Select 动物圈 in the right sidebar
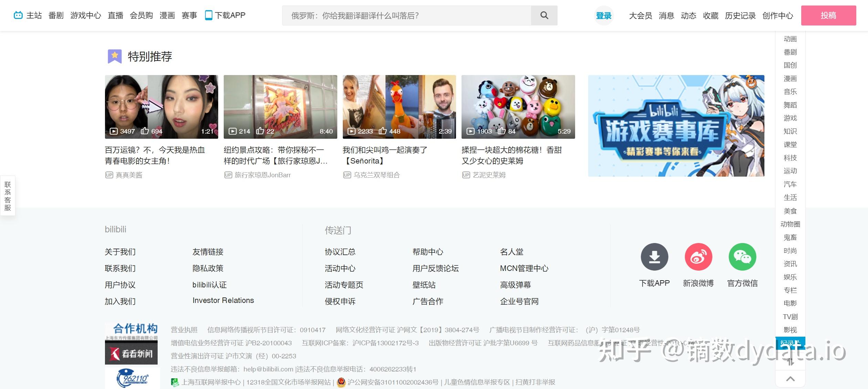Image resolution: width=868 pixels, height=389 pixels. (790, 224)
